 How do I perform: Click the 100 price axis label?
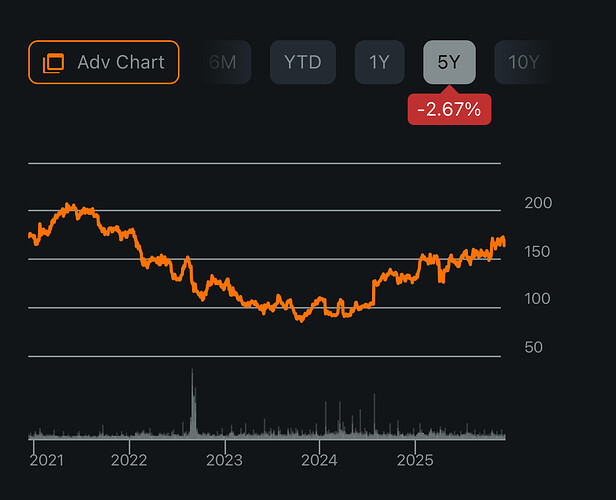tap(538, 299)
